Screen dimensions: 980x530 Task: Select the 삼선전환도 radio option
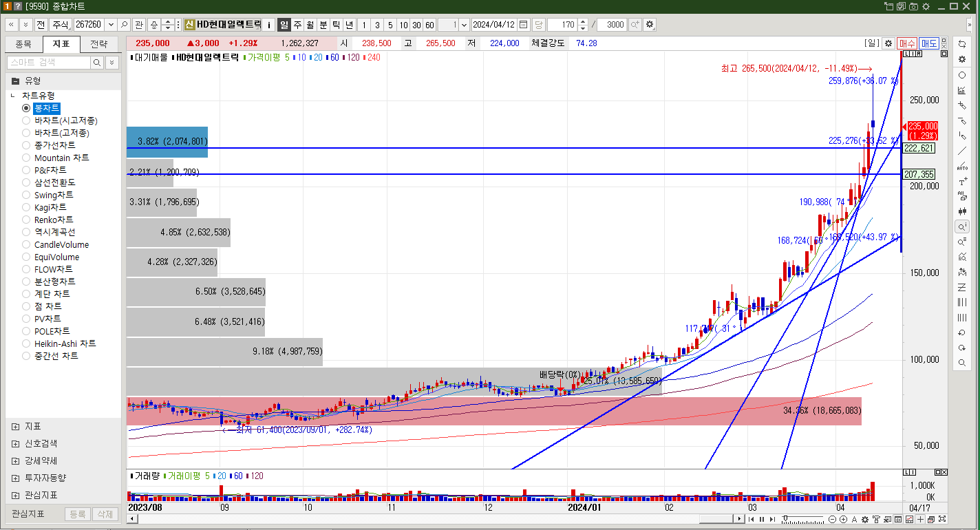(27, 182)
